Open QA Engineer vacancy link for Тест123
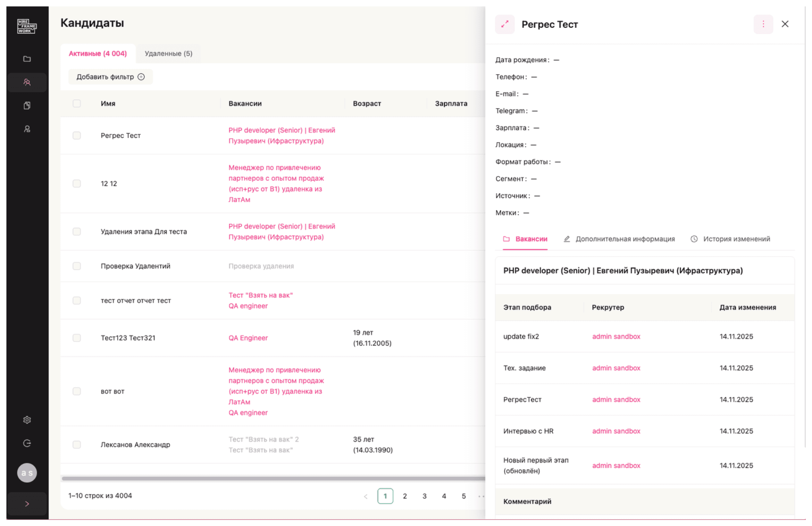 tap(248, 338)
